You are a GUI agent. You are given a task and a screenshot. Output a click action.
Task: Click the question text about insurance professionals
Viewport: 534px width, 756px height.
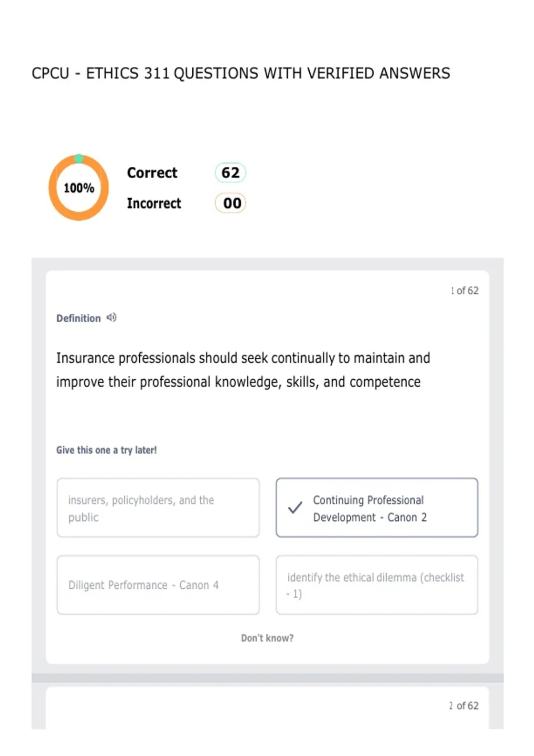point(243,370)
